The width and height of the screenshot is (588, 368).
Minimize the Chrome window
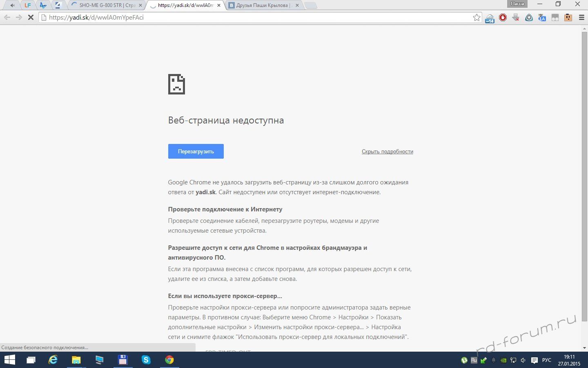click(540, 4)
